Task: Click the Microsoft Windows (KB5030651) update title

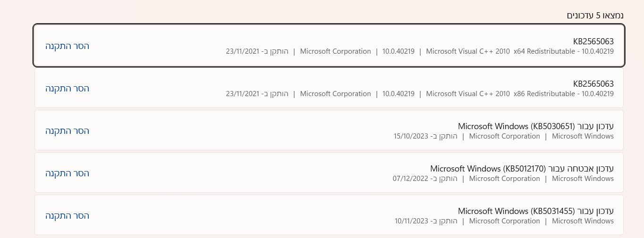Action: [x=535, y=126]
